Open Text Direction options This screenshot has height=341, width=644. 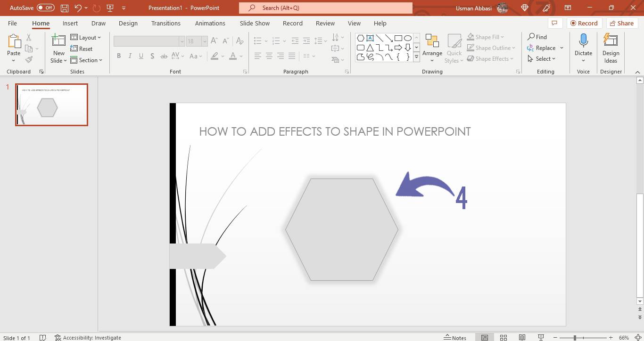[338, 37]
